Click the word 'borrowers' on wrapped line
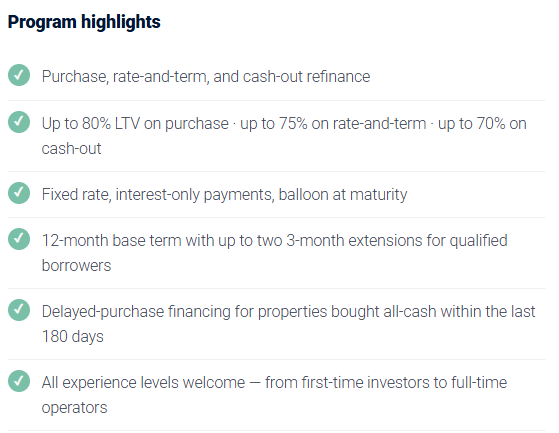 pyautogui.click(x=76, y=266)
